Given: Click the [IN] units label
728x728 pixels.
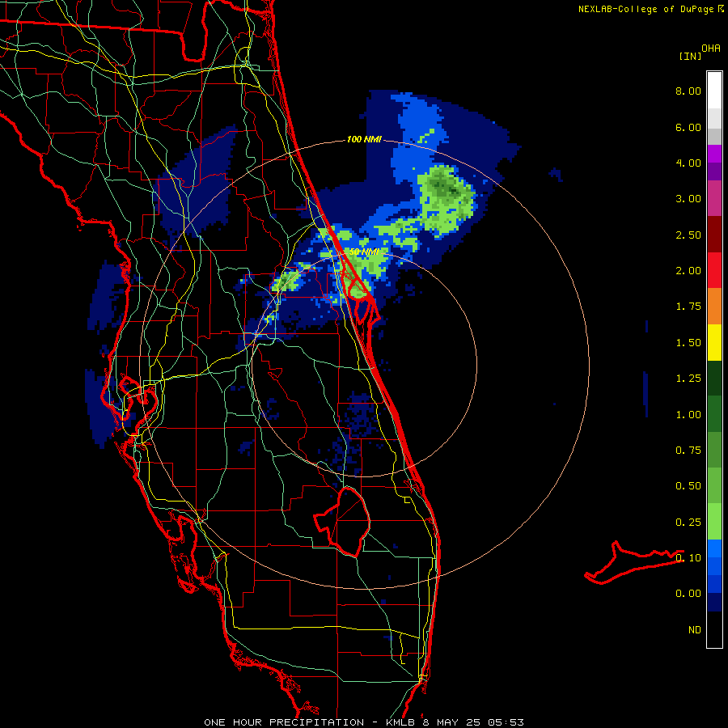Looking at the screenshot, I should tap(690, 56).
